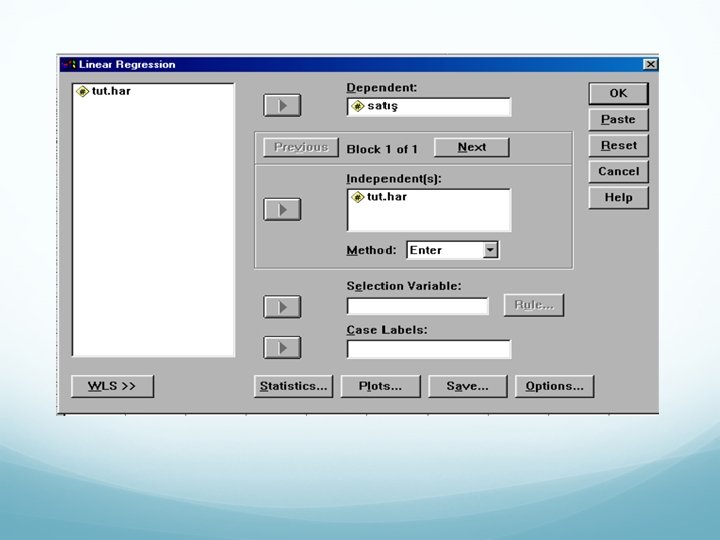Click the Linear Regression title bar icon
Image resolution: width=720 pixels, height=540 pixels.
pyautogui.click(x=69, y=64)
